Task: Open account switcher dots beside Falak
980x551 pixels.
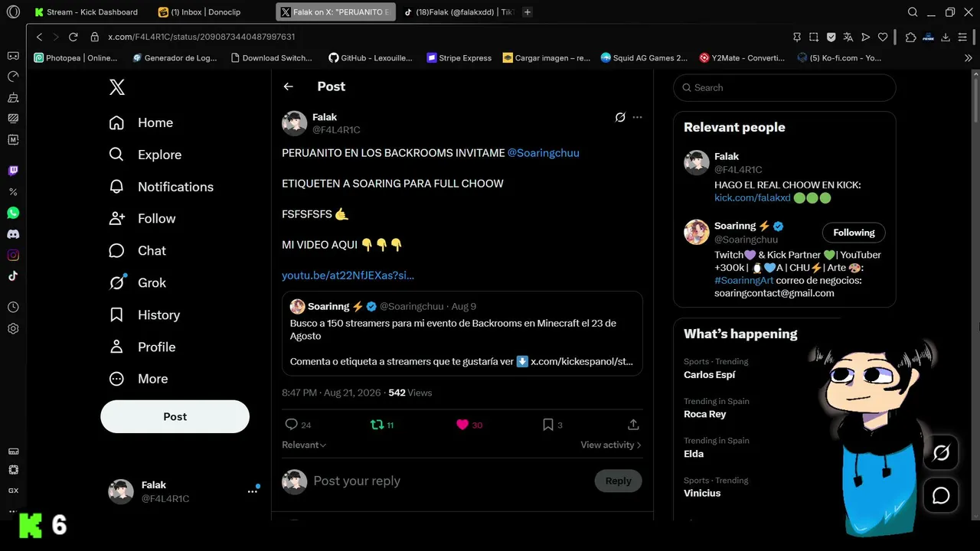Action: click(x=253, y=491)
